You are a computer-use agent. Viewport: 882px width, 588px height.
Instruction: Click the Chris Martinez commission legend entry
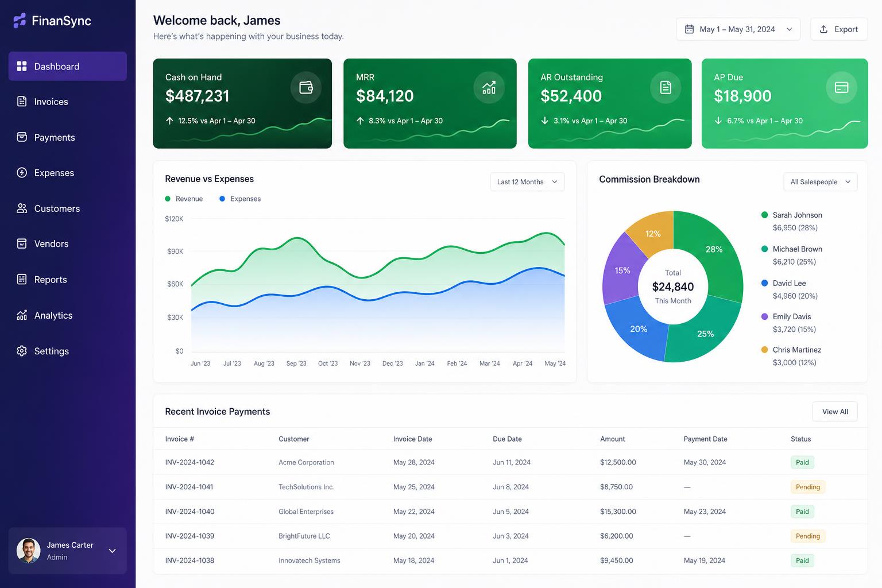coord(791,356)
